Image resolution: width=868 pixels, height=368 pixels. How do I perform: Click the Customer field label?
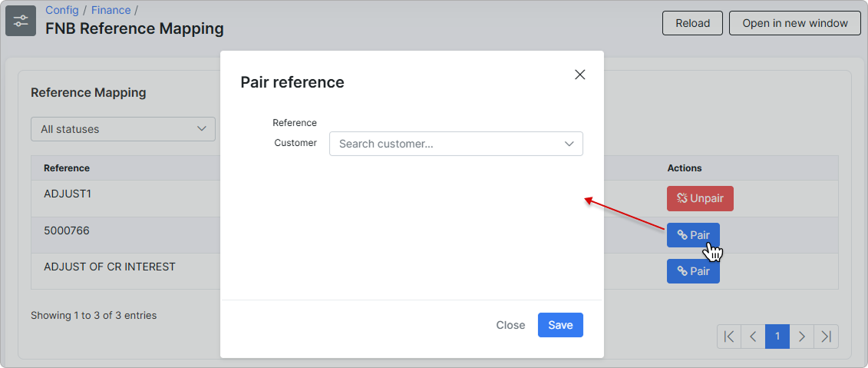(x=295, y=143)
